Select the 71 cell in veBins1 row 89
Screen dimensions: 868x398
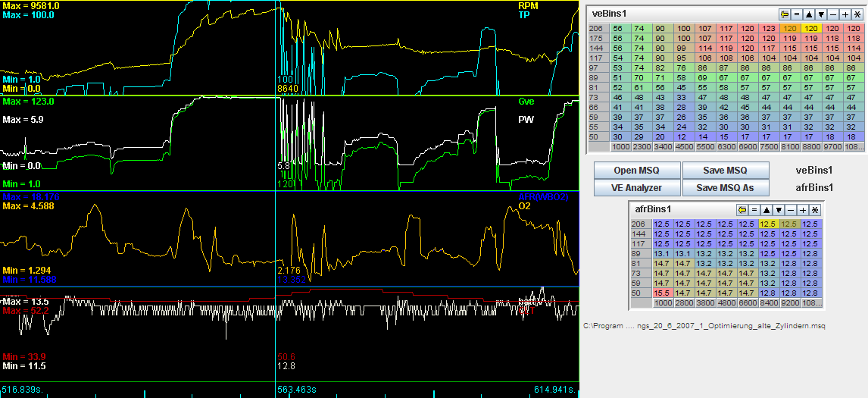[x=663, y=77]
